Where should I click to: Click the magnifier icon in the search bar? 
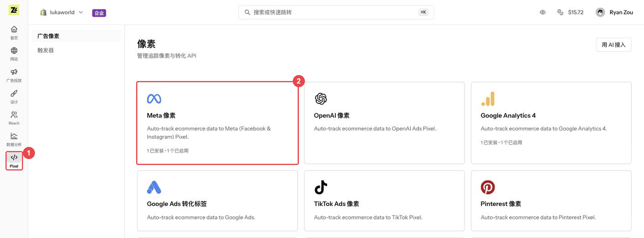(247, 12)
